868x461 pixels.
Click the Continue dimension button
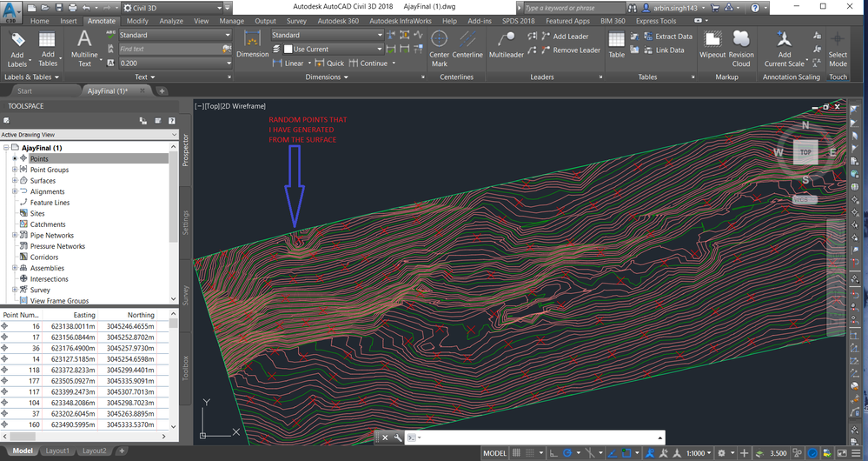[368, 63]
